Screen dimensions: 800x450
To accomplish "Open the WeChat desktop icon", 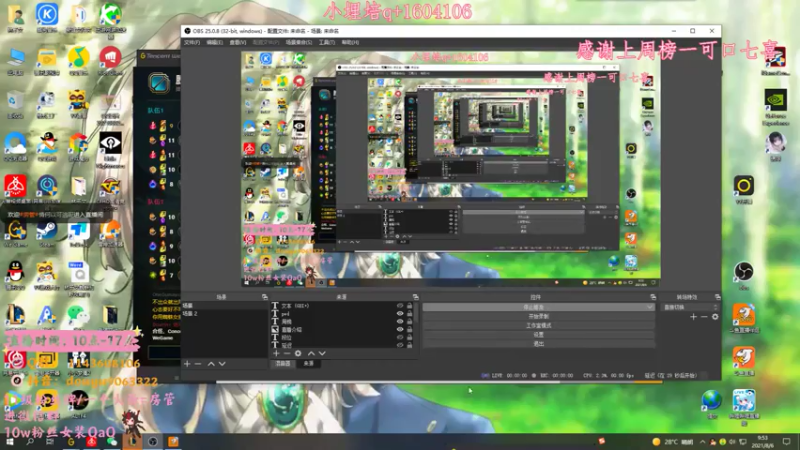I will point(78,315).
